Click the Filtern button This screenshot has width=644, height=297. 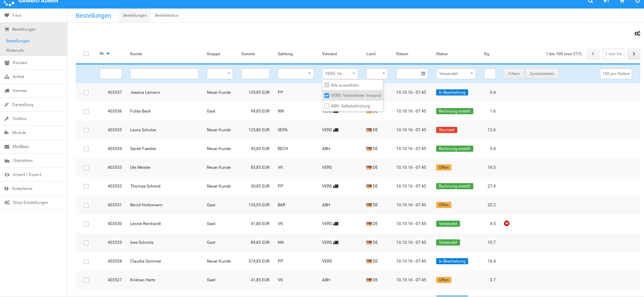[514, 74]
